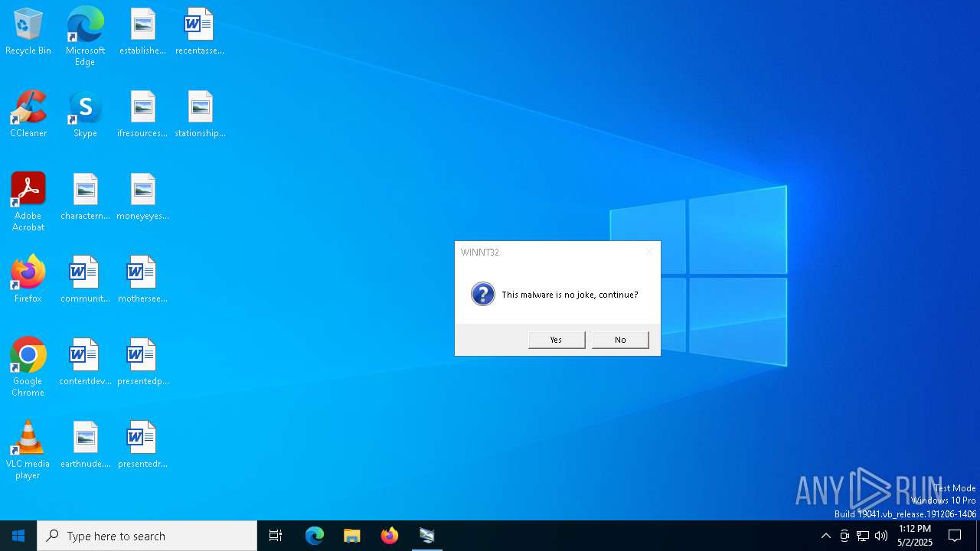Viewport: 980px width, 551px height.
Task: Select the Adobe Acrobat desktop shortcut
Action: pos(28,202)
